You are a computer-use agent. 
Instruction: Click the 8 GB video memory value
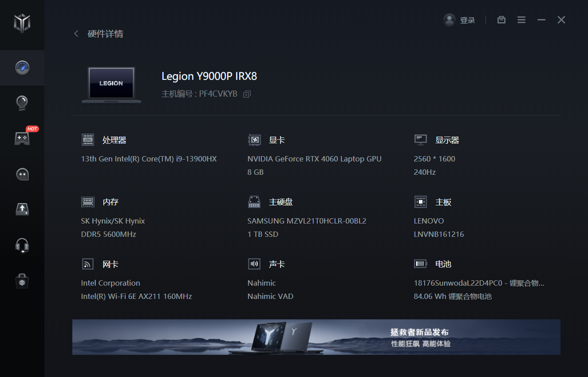tap(256, 172)
